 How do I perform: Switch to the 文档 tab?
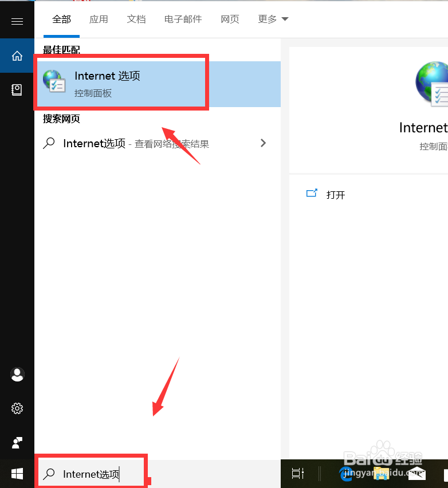136,19
